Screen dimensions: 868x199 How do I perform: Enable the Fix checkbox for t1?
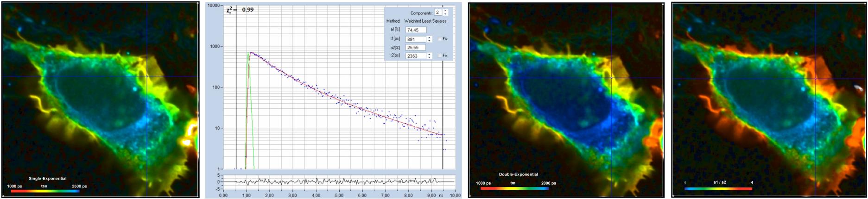click(440, 39)
